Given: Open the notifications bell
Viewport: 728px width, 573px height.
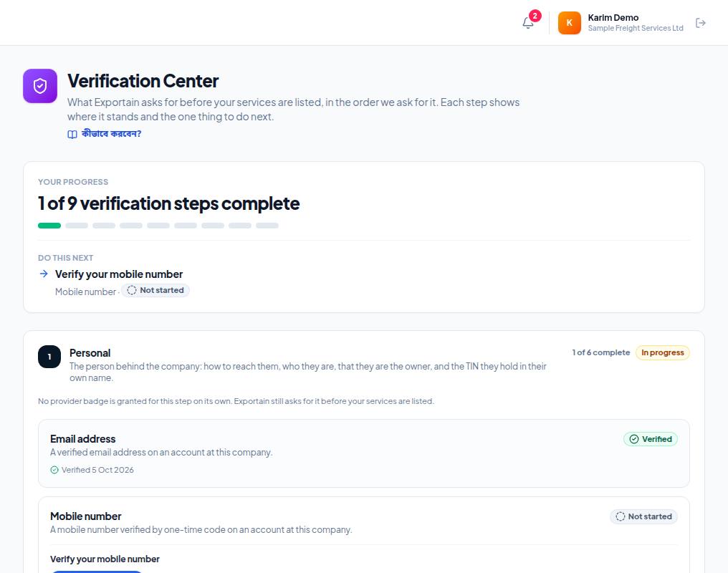Looking at the screenshot, I should coord(528,23).
